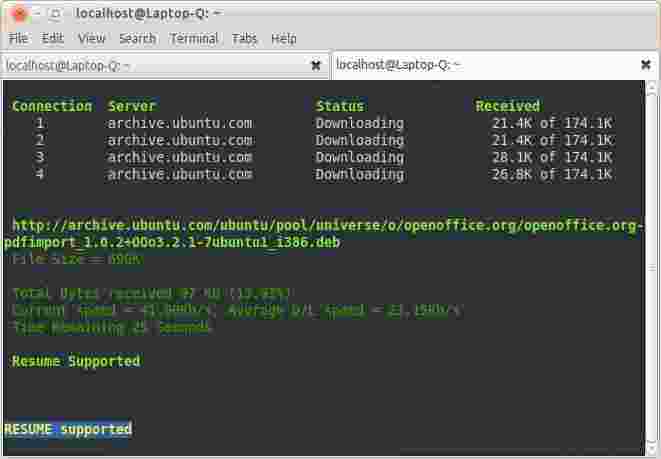This screenshot has width=661, height=459.
Task: Open the Tabs menu
Action: [x=244, y=39]
